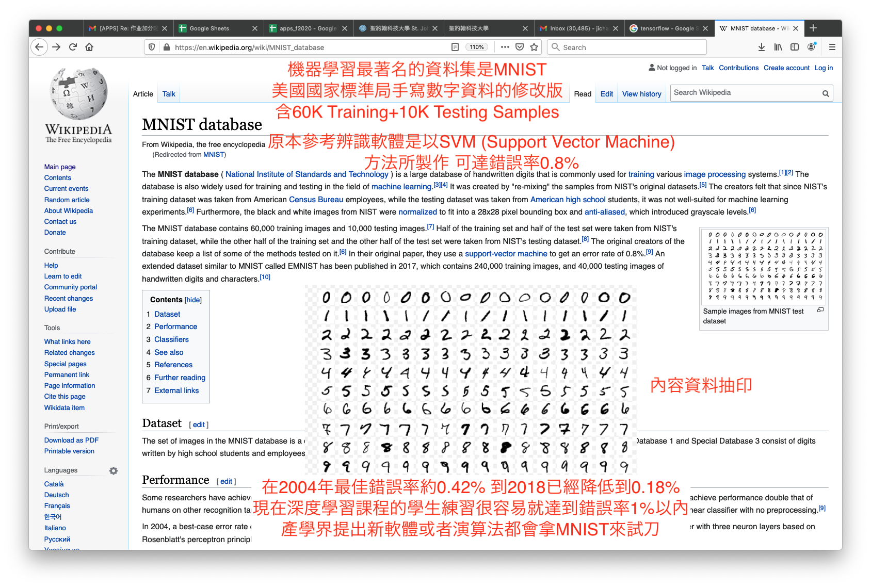The image size is (871, 588).
Task: Click Cite this page link
Action: (64, 396)
